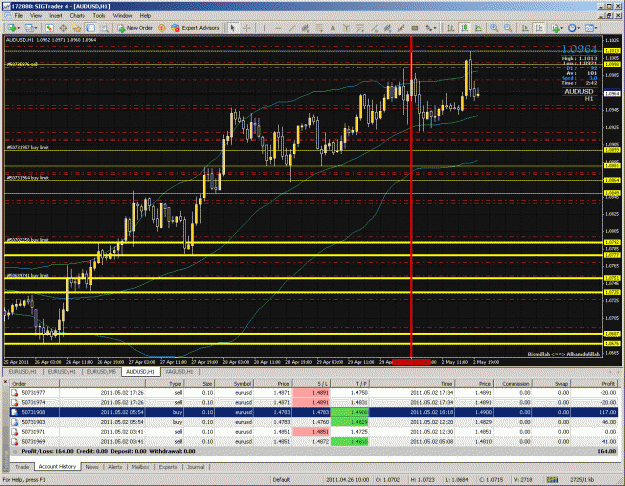The image size is (625, 486).
Task: Launch the MetaEditor icon
Action: pos(161,28)
